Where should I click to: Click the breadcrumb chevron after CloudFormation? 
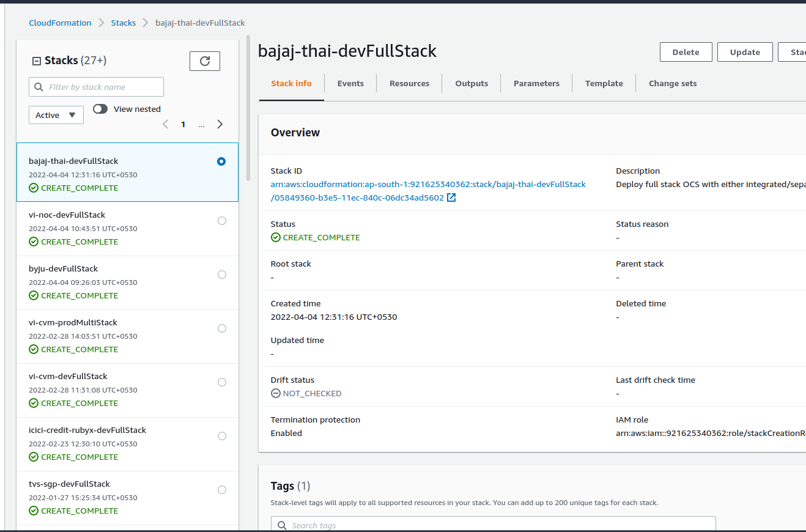[x=102, y=23]
